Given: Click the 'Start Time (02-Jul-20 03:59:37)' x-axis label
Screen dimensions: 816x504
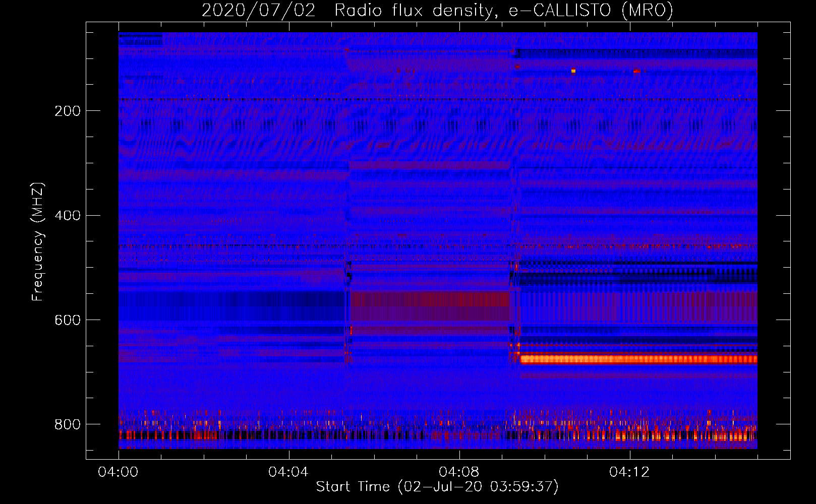Looking at the screenshot, I should pyautogui.click(x=437, y=487).
